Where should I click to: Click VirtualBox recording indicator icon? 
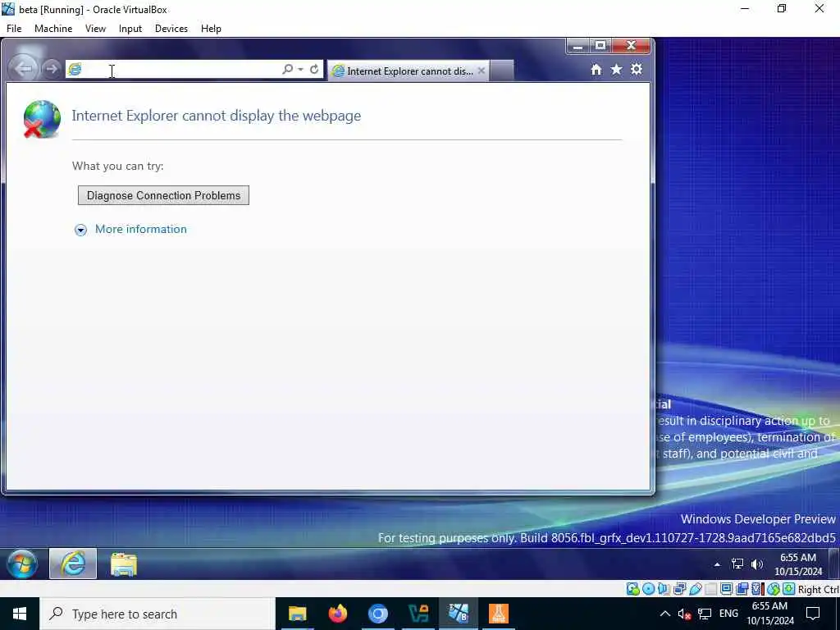pyautogui.click(x=742, y=589)
